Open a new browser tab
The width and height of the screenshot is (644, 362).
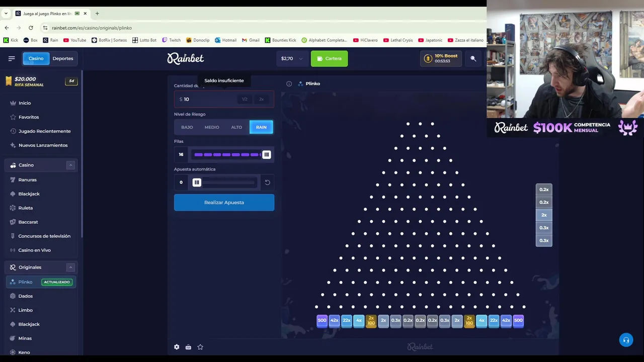[x=97, y=14]
